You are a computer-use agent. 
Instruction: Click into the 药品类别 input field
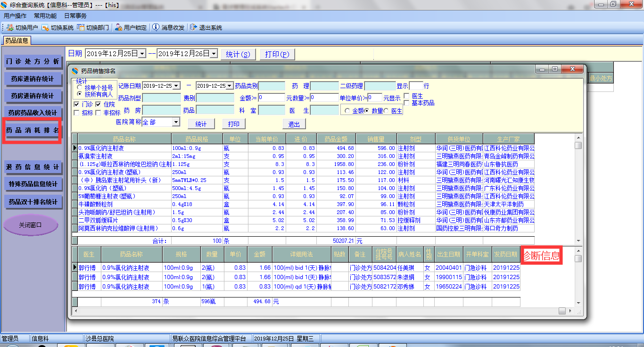(272, 86)
